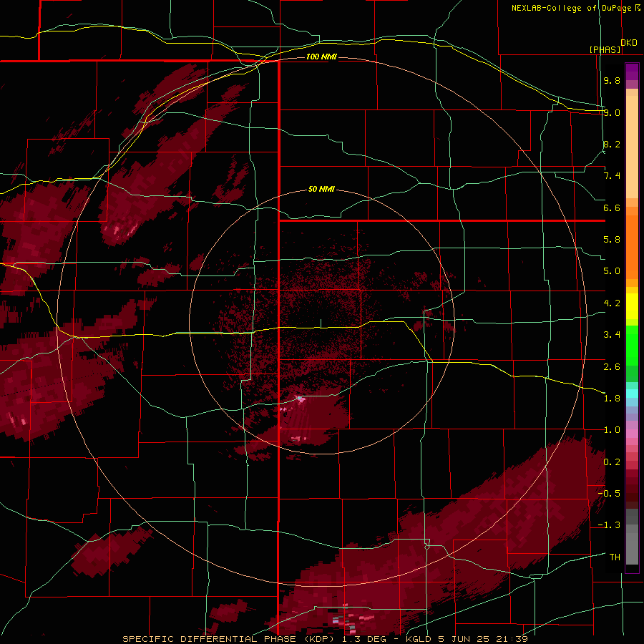This screenshot has width=644, height=644.
Task: Click the TH label at the scale bottom
Action: (615, 557)
